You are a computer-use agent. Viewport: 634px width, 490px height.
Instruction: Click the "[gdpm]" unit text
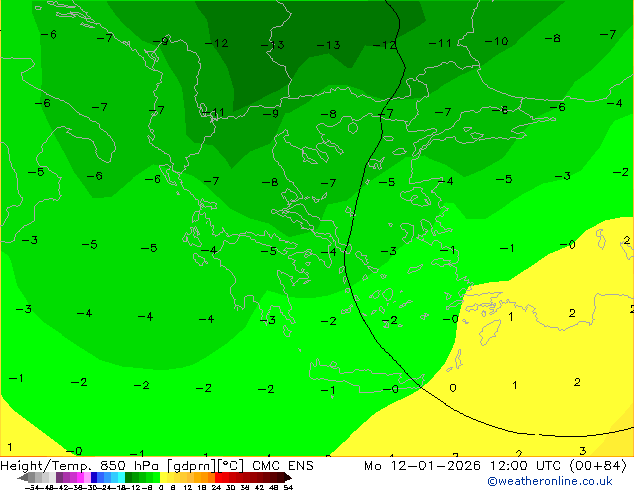(x=191, y=466)
